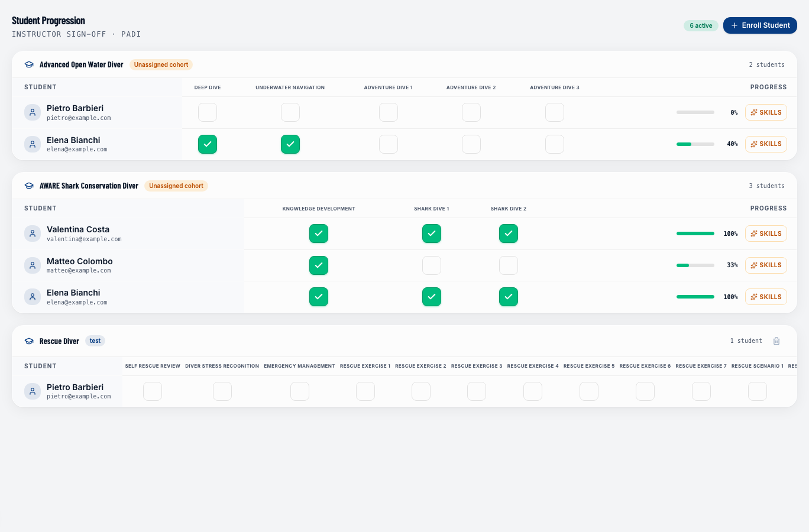Uncheck Knowledge Development for Valentina Costa

319,233
